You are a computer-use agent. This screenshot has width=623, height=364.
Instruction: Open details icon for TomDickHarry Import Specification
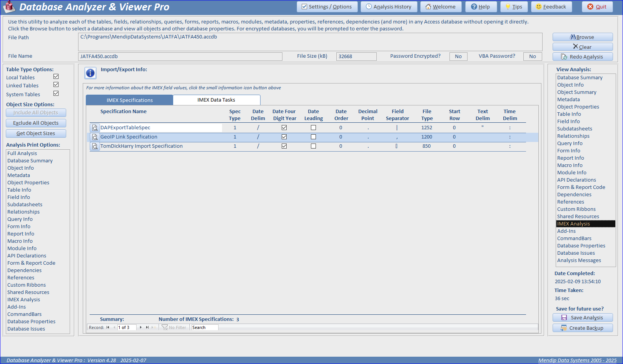pyautogui.click(x=95, y=146)
